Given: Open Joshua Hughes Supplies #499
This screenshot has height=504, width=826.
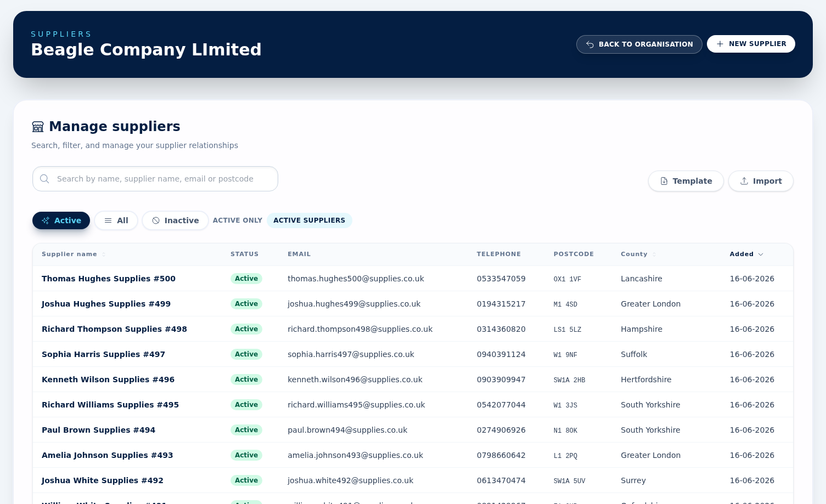Looking at the screenshot, I should (106, 304).
